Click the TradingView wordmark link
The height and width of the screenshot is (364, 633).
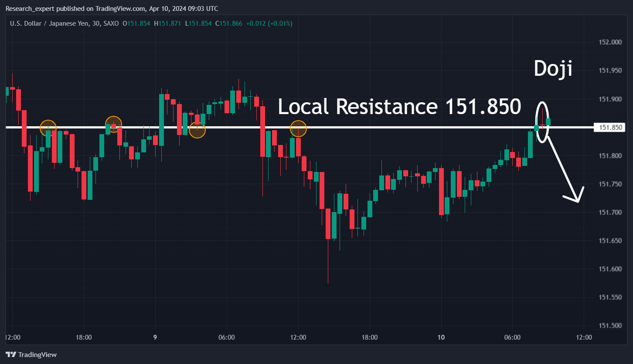coord(37,354)
